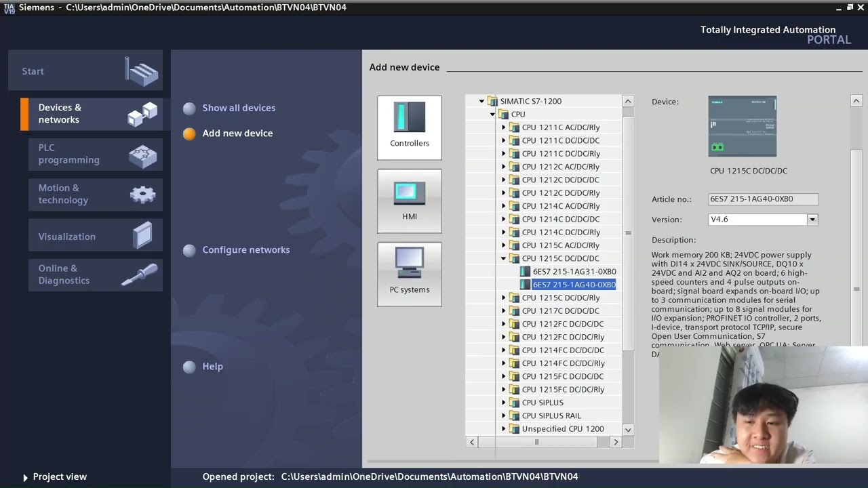Screen dimensions: 868x488
Task: Select CPU 1212FC DC/DC/Rly entry
Action: [x=563, y=338]
